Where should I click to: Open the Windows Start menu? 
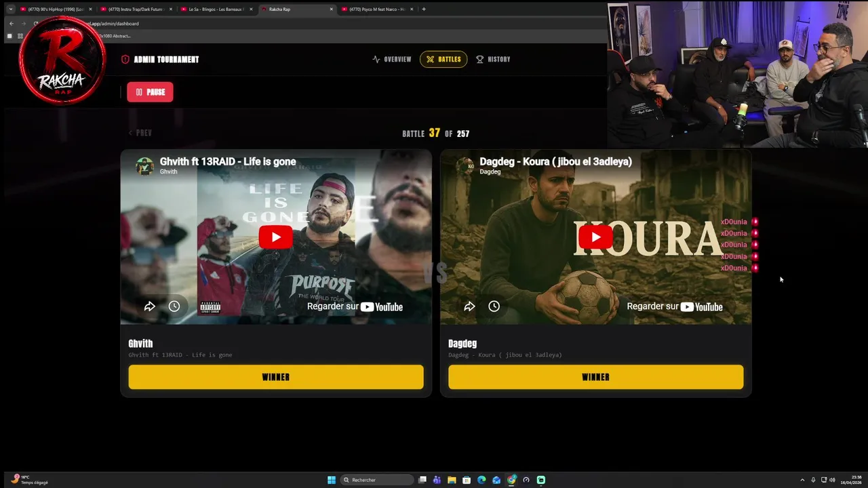point(332,480)
